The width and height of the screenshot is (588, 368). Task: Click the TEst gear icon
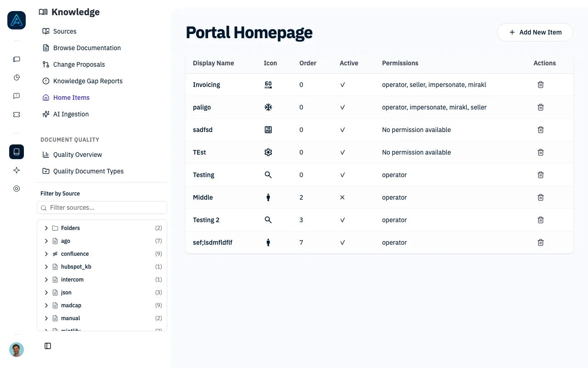268,152
